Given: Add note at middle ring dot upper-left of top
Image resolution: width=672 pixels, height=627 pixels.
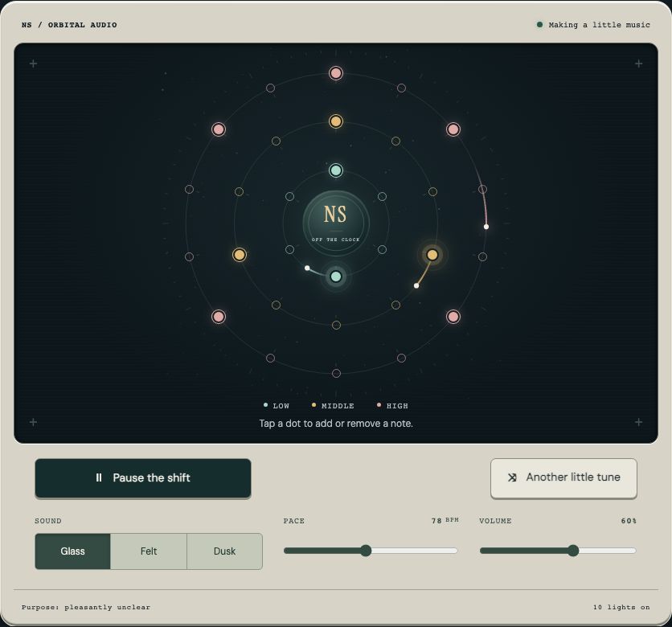Looking at the screenshot, I should 276,141.
